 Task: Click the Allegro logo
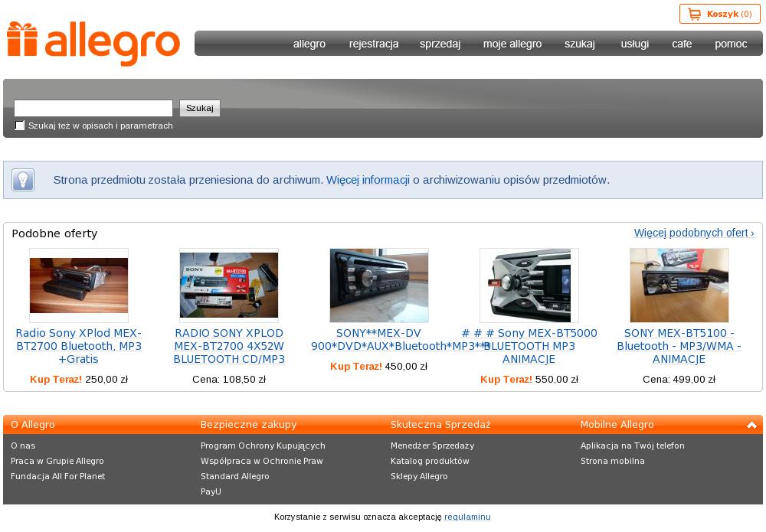pos(93,44)
